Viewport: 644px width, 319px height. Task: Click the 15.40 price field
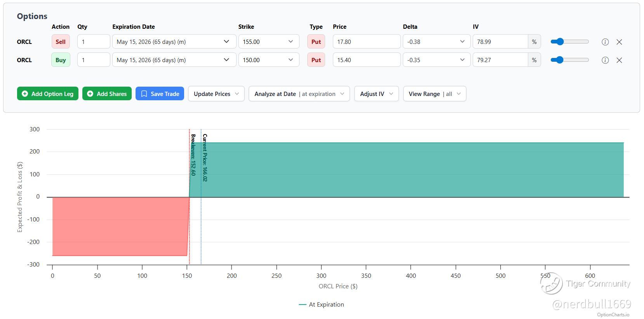[x=367, y=60]
